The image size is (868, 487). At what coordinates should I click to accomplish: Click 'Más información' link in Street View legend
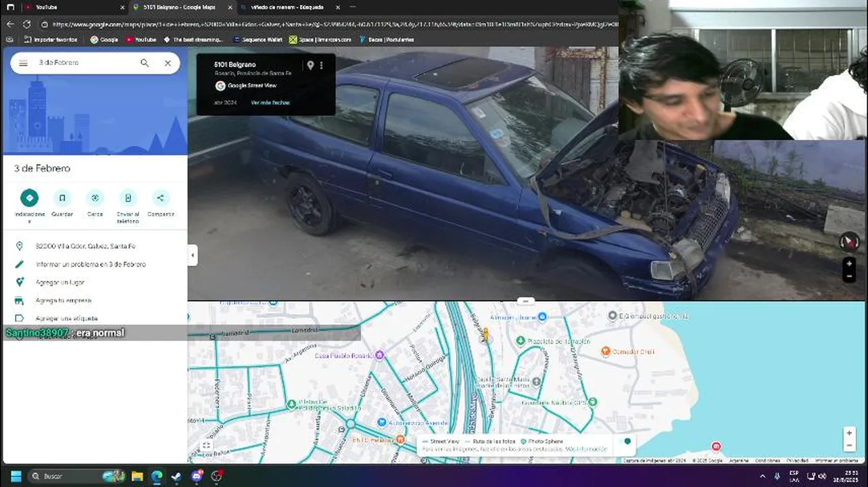(x=586, y=449)
